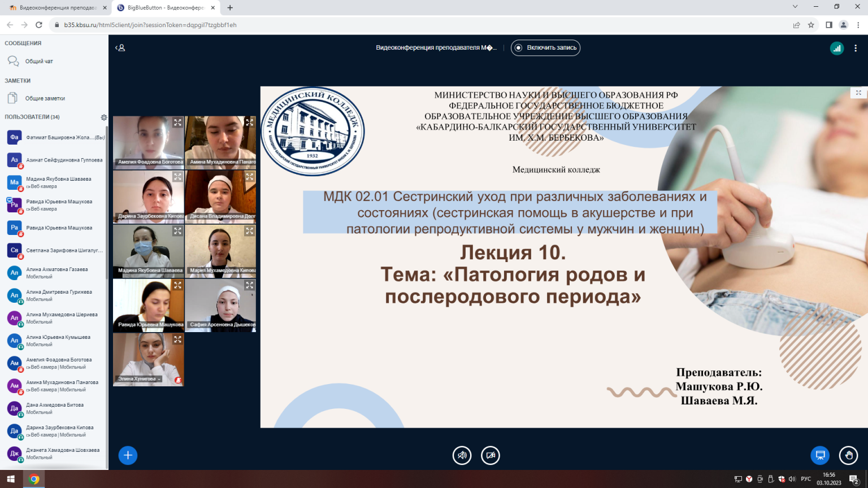The width and height of the screenshot is (868, 488).
Task: Open Общий чат public chat
Action: (x=54, y=61)
